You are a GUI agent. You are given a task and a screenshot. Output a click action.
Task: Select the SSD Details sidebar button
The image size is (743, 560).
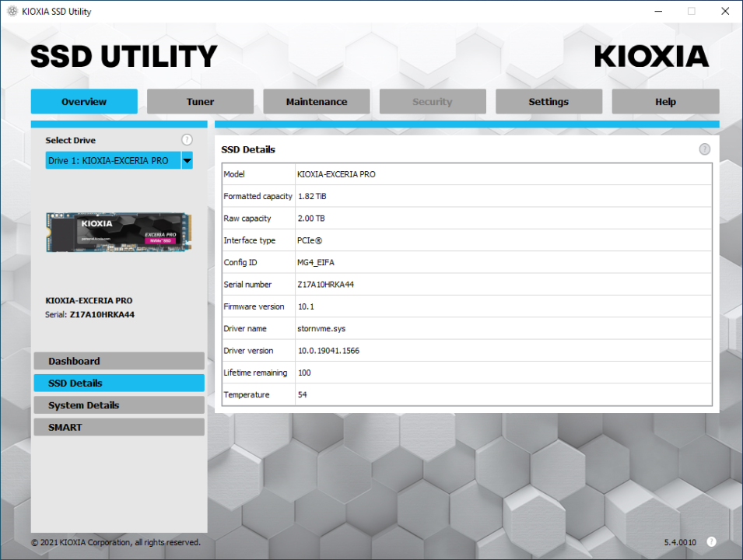point(119,383)
